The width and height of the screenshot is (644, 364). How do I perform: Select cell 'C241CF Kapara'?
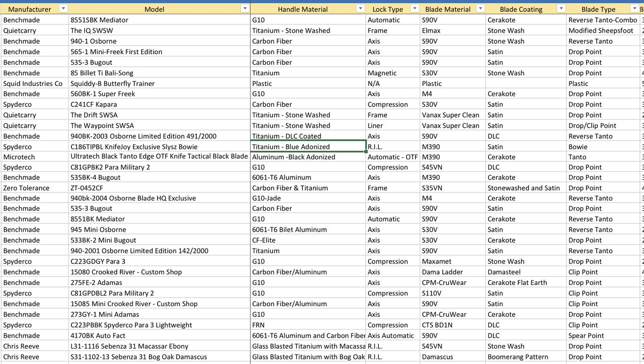point(159,105)
